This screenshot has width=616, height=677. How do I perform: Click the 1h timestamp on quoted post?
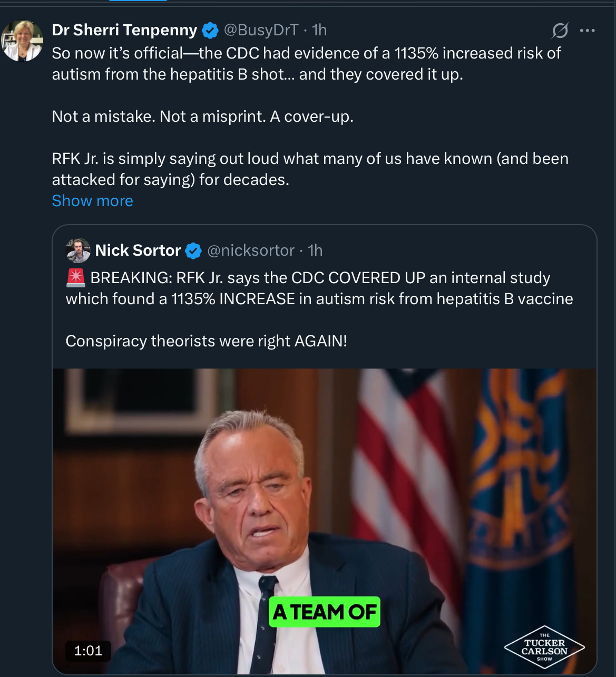pos(315,250)
